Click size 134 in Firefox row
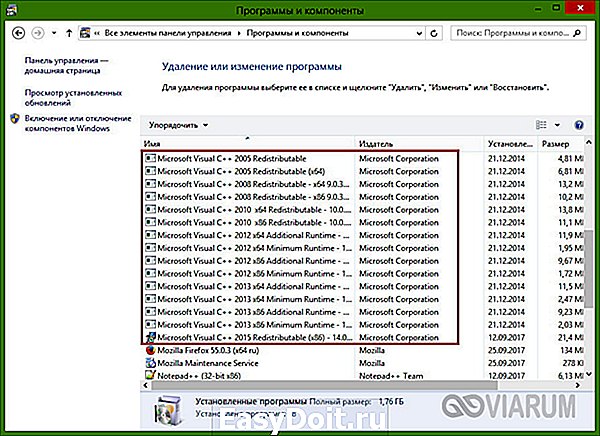This screenshot has width=600, height=436. click(x=572, y=350)
